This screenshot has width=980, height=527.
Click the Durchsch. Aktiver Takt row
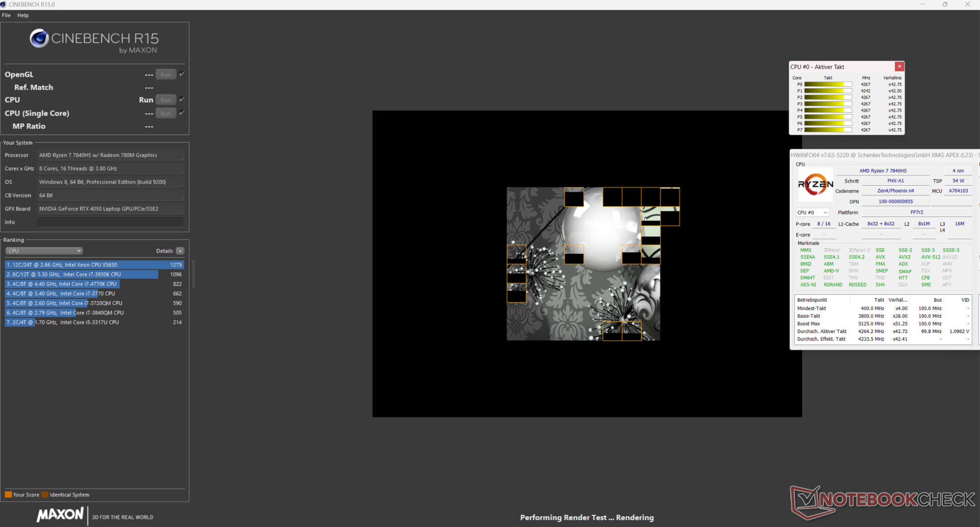883,332
